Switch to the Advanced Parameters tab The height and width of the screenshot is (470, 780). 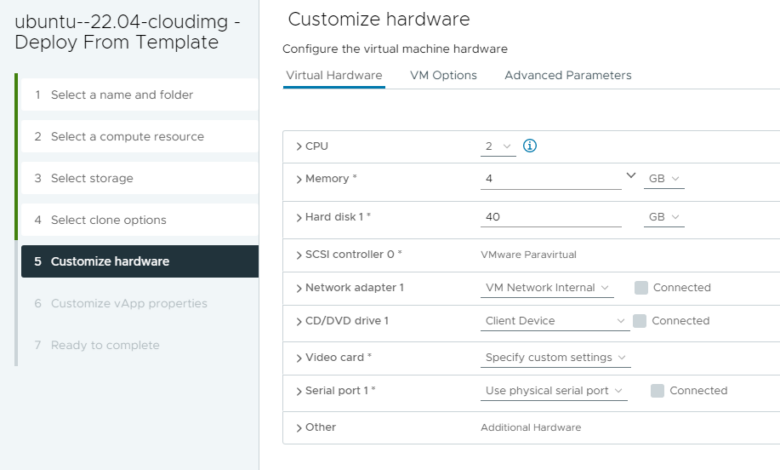567,75
